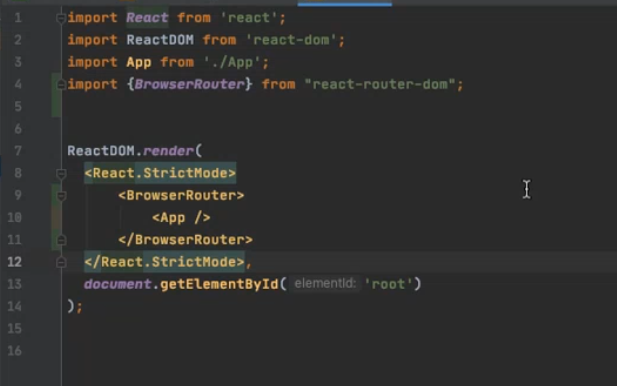Viewport: 617px width, 386px height.
Task: Click ReactDOM identifier in line 2 import
Action: [160, 40]
